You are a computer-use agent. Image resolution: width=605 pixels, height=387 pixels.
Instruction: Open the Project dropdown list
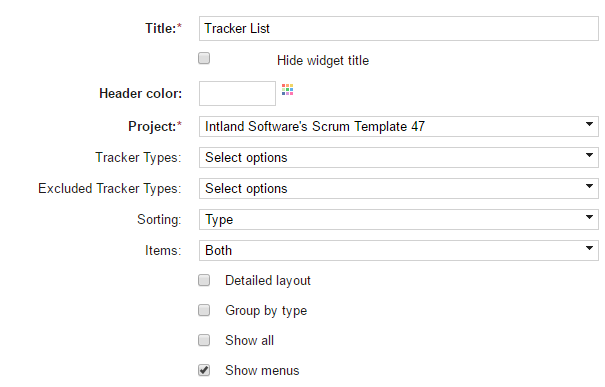coord(399,127)
